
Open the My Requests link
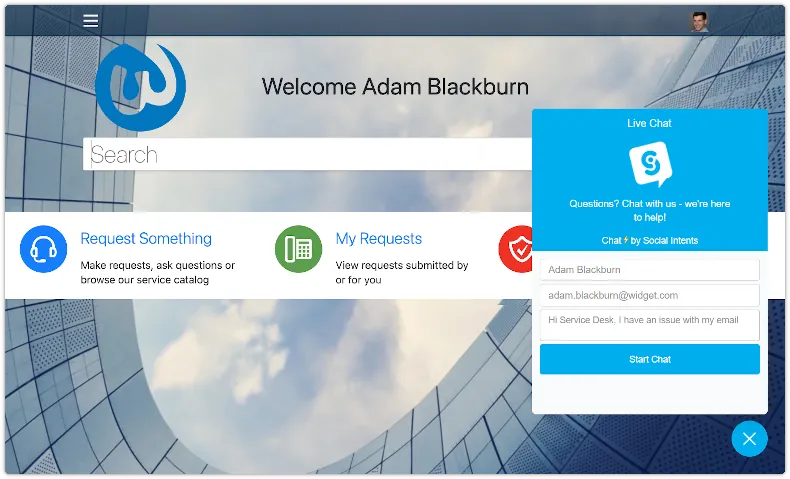[379, 238]
